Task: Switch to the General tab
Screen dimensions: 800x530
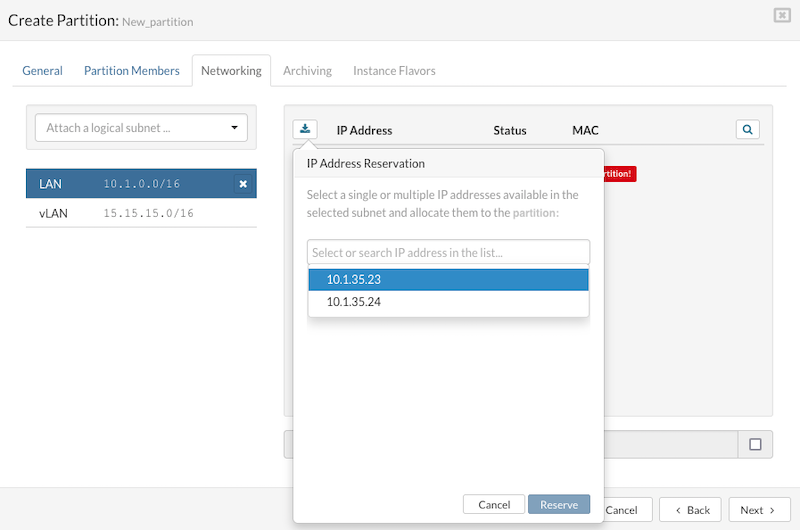Action: (x=43, y=71)
